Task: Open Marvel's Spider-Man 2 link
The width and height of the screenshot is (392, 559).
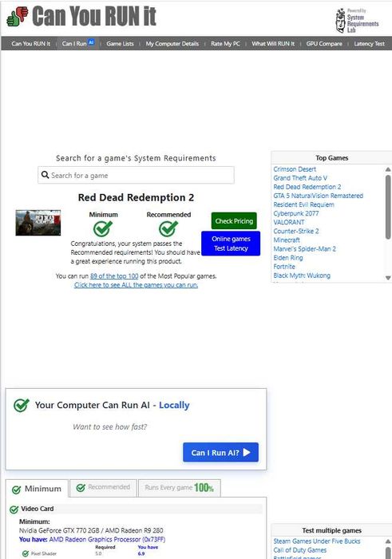Action: 304,249
